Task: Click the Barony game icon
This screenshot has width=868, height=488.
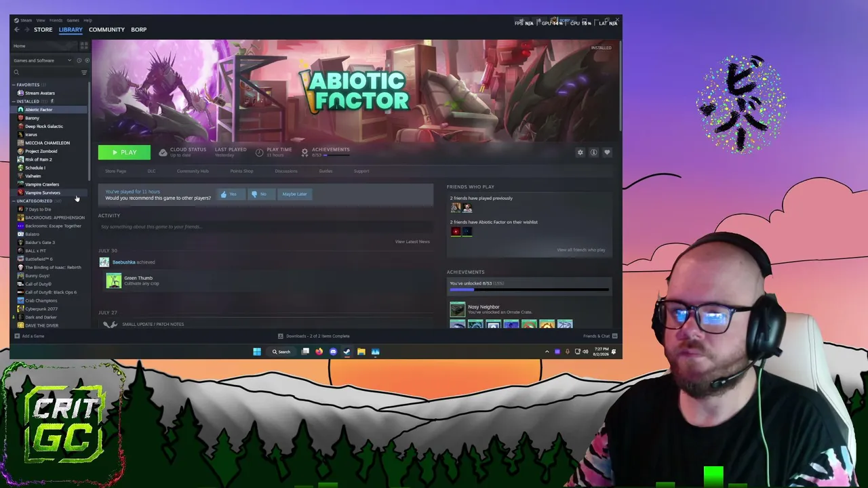Action: coord(20,118)
